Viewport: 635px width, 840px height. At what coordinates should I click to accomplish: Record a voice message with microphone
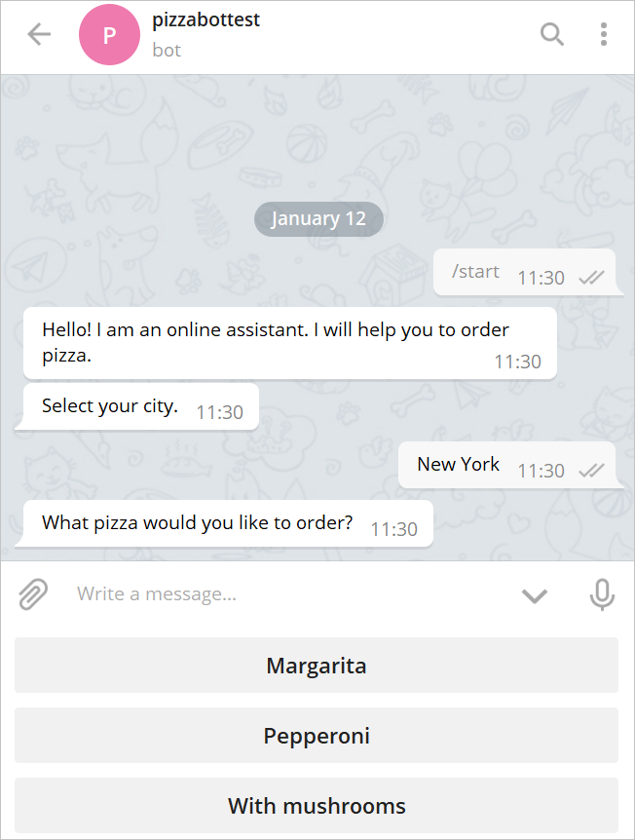603,593
